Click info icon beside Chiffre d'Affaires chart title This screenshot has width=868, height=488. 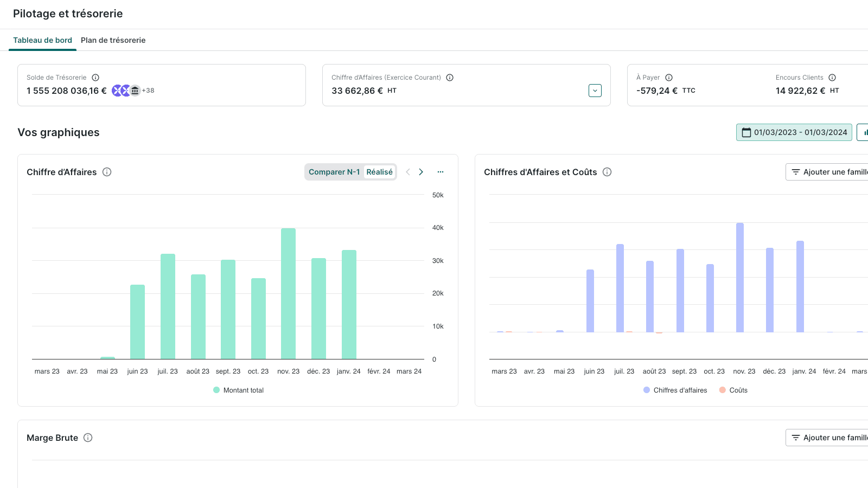pos(107,172)
